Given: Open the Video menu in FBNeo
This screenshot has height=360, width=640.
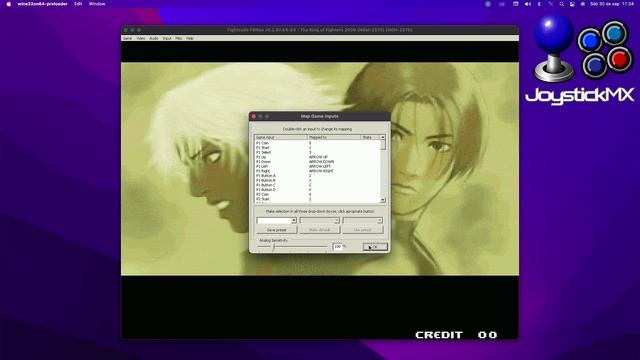Looking at the screenshot, I should coord(141,38).
